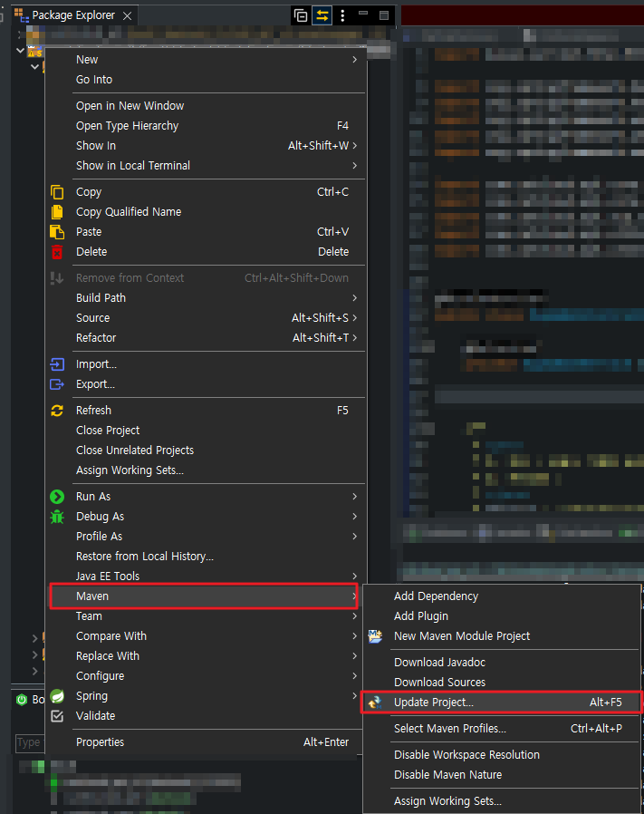Select the Package Explorer tab
This screenshot has width=644, height=814.
(73, 15)
